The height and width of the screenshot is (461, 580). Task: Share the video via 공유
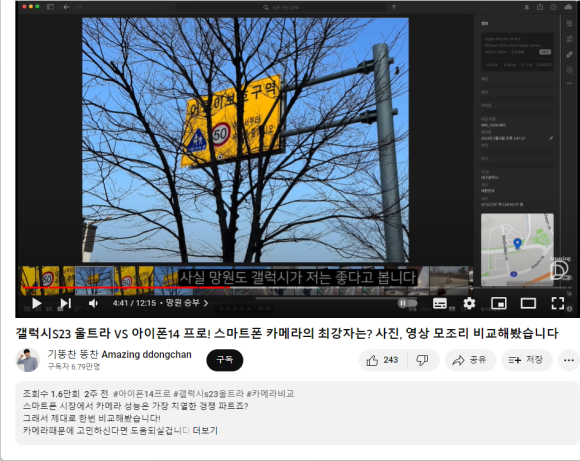point(470,360)
